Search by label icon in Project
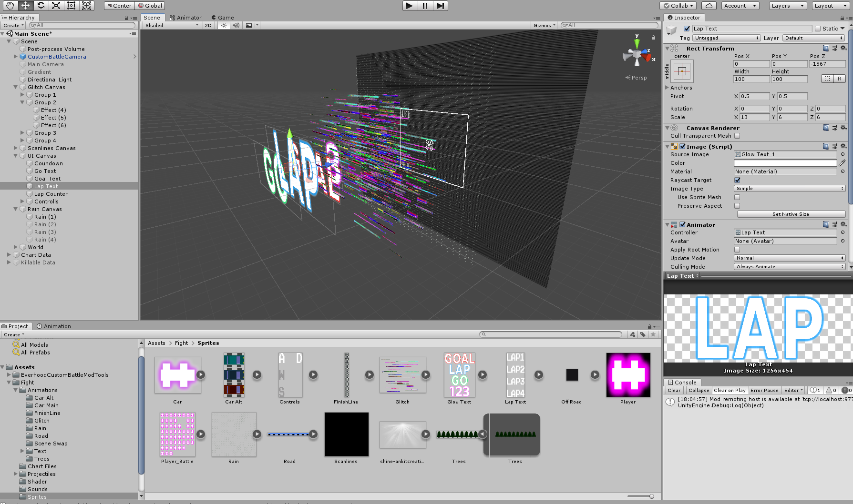Screen dimensions: 853x504 [643, 334]
